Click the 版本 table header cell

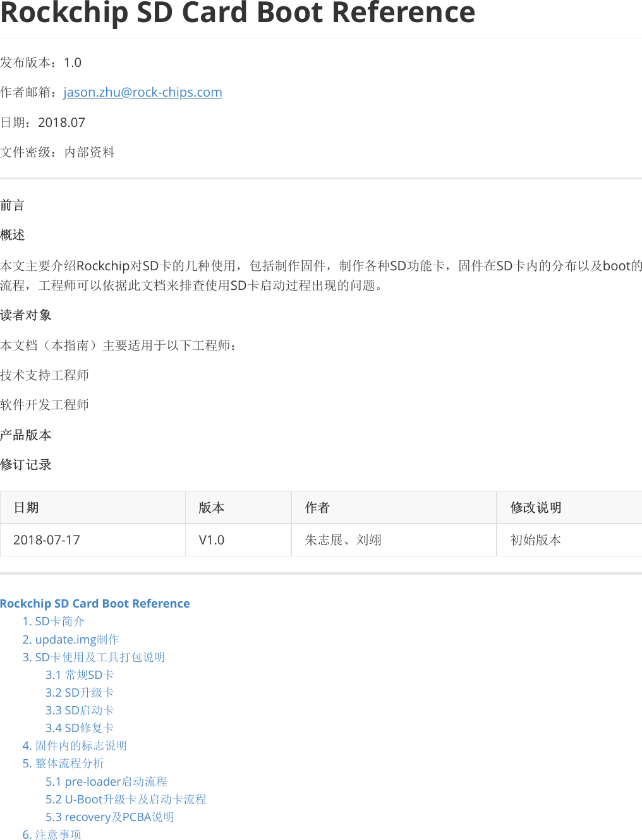(238, 507)
